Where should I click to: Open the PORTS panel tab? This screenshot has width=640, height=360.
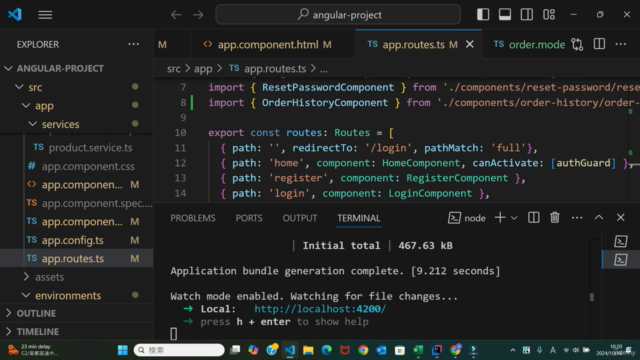click(249, 218)
